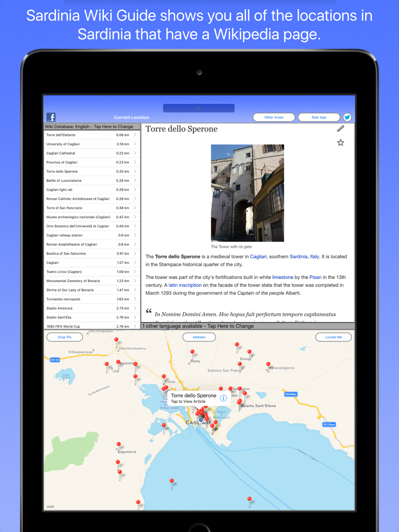Tap info icon in Torre dello Sperone callout
This screenshot has width=399, height=532.
tap(223, 398)
